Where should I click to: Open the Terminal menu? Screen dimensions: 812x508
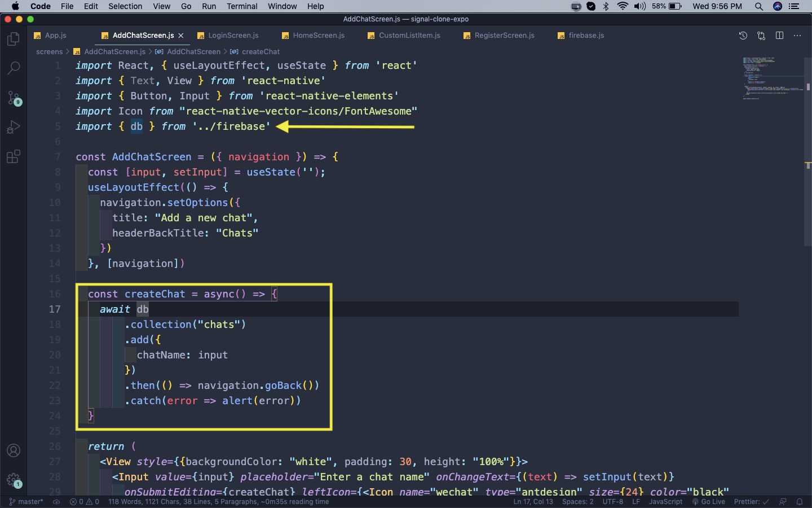pyautogui.click(x=242, y=6)
